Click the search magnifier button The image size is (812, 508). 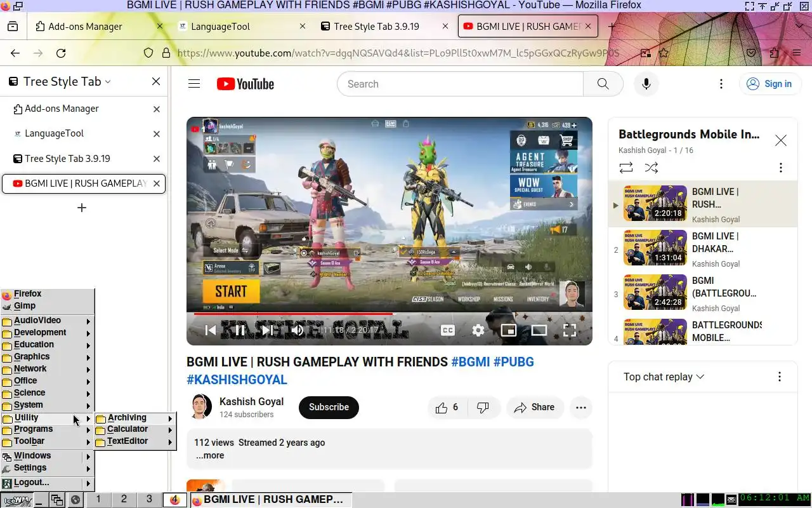click(603, 84)
